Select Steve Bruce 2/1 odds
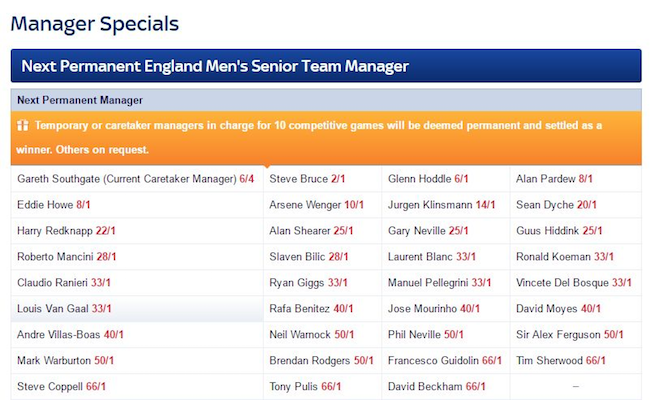 pyautogui.click(x=323, y=179)
